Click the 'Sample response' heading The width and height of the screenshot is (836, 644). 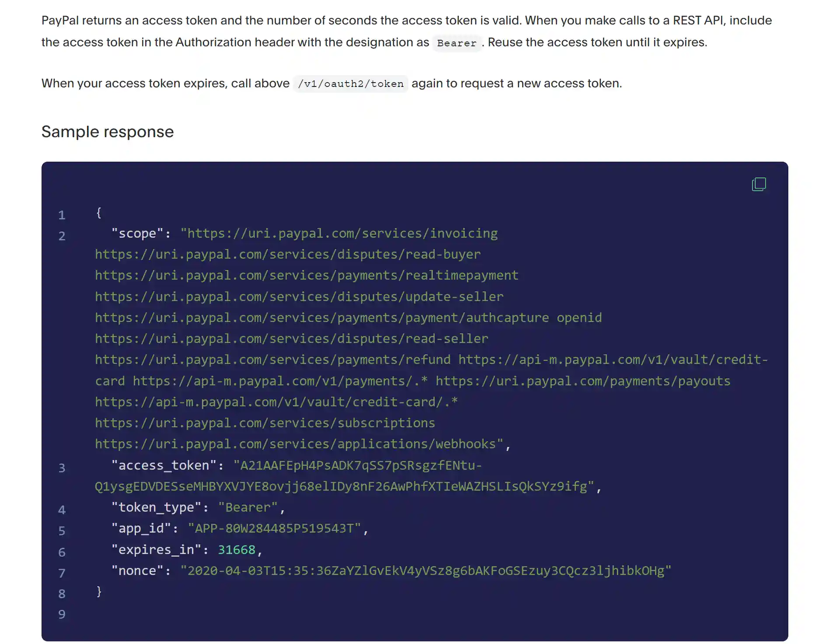(108, 132)
